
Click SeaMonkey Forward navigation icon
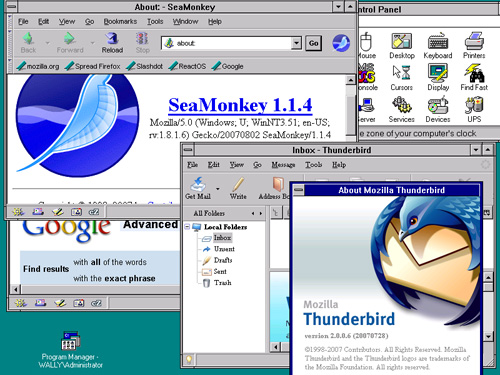coord(69,39)
